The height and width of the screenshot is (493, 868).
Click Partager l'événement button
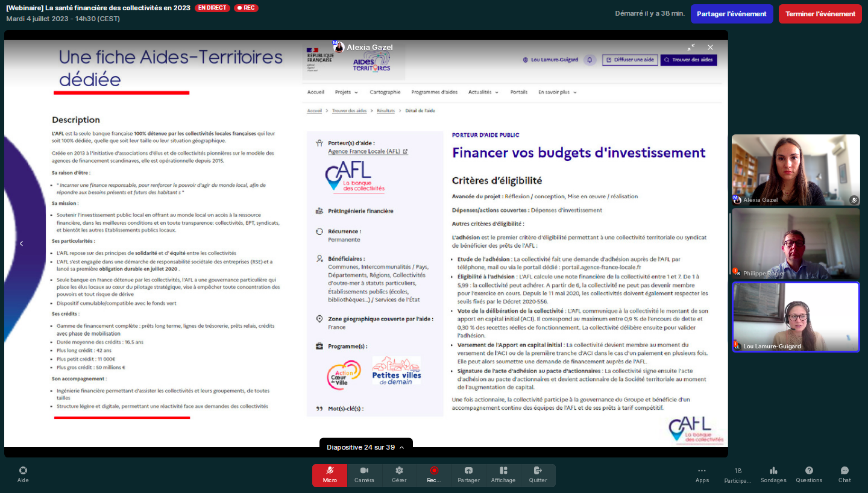click(732, 14)
